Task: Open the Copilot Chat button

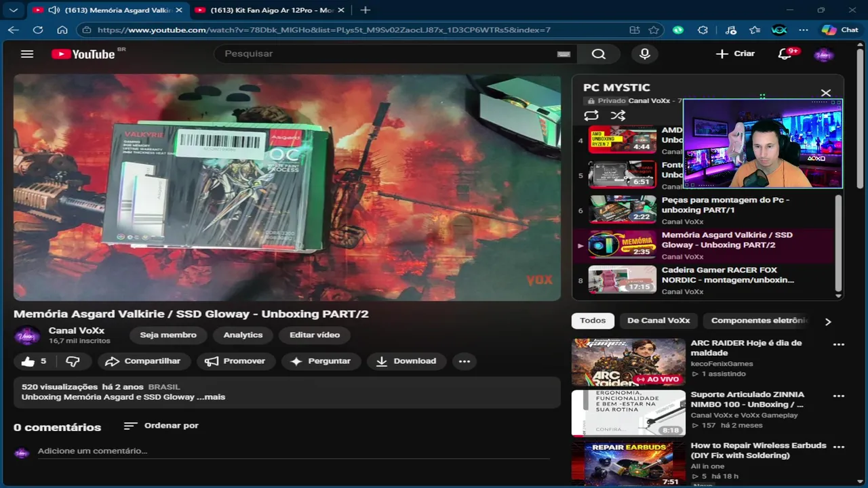Action: pos(840,30)
